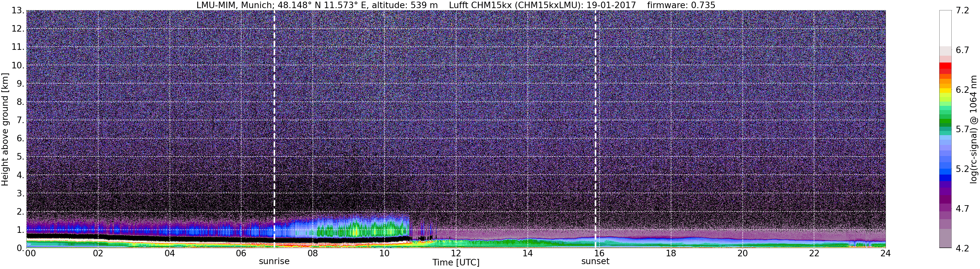
Task: Click the time axis tick '22'
Action: pyautogui.click(x=814, y=253)
